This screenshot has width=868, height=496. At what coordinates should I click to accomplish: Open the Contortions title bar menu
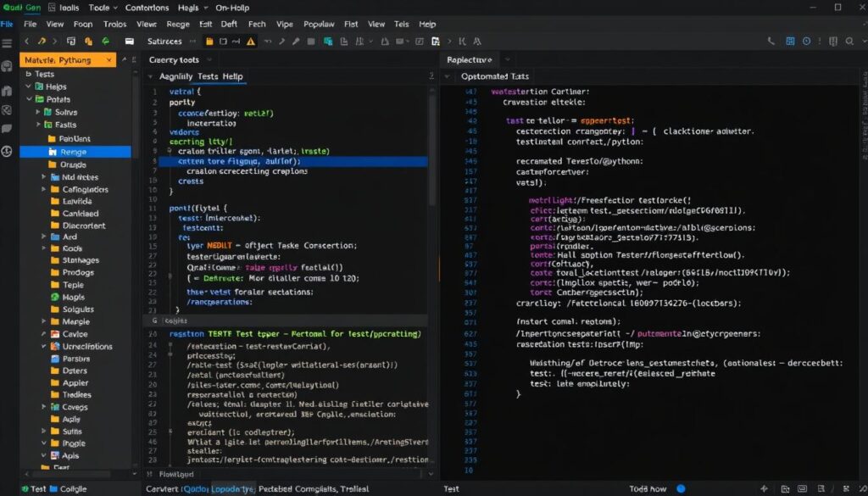[x=147, y=8]
